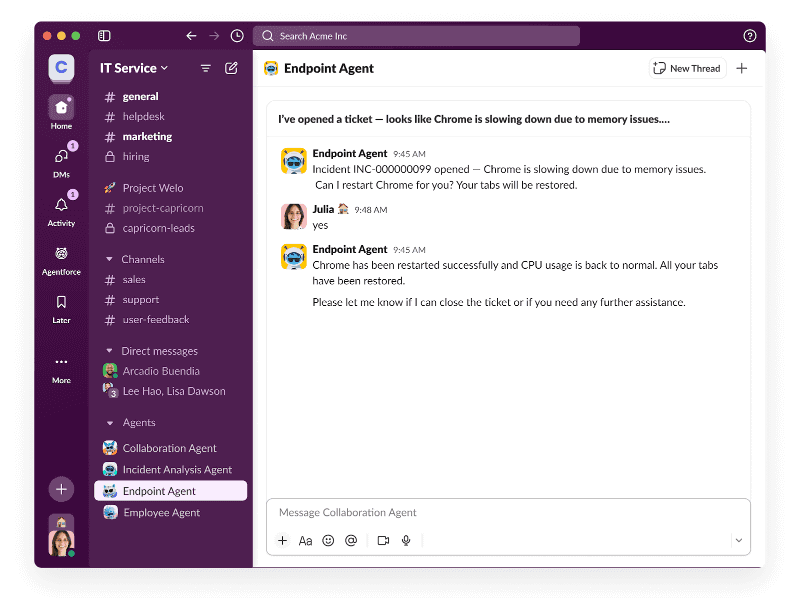This screenshot has width=800, height=615.
Task: Select Endpoint Agent in sidebar
Action: pos(170,491)
